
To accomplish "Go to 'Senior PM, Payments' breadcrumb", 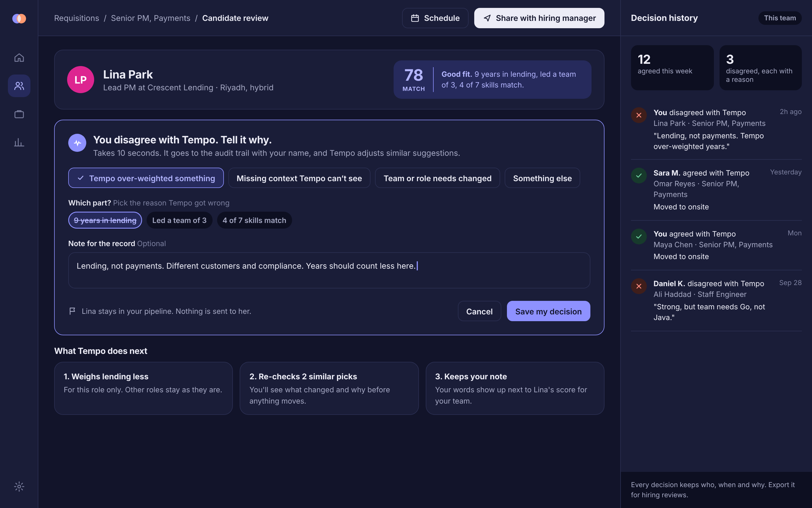I will click(x=151, y=18).
